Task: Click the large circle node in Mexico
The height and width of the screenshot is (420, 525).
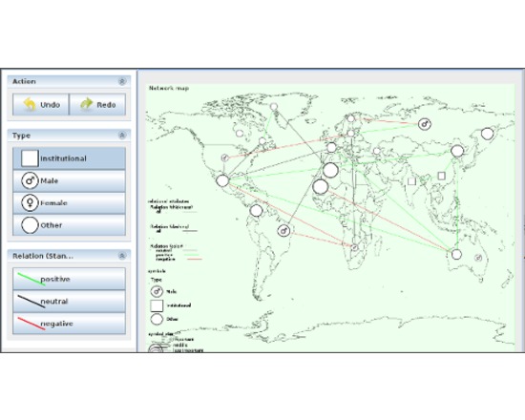Action: [x=222, y=180]
